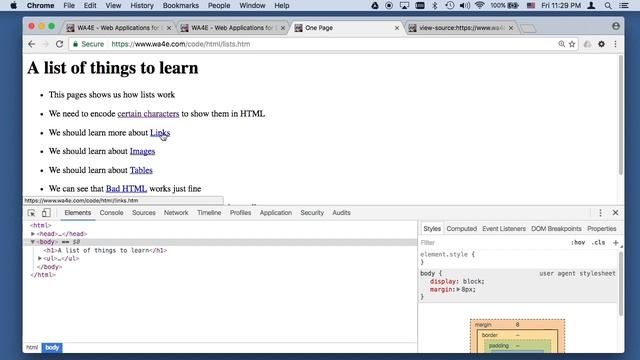The width and height of the screenshot is (640, 360).
Task: Click the page's vertical scrollbar
Action: (x=621, y=116)
